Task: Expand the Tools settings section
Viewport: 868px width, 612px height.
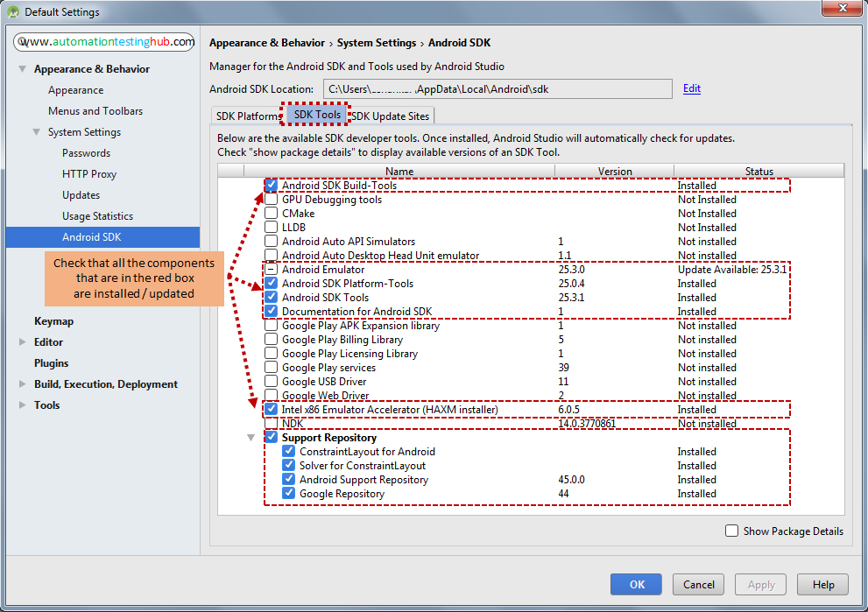Action: coord(22,405)
